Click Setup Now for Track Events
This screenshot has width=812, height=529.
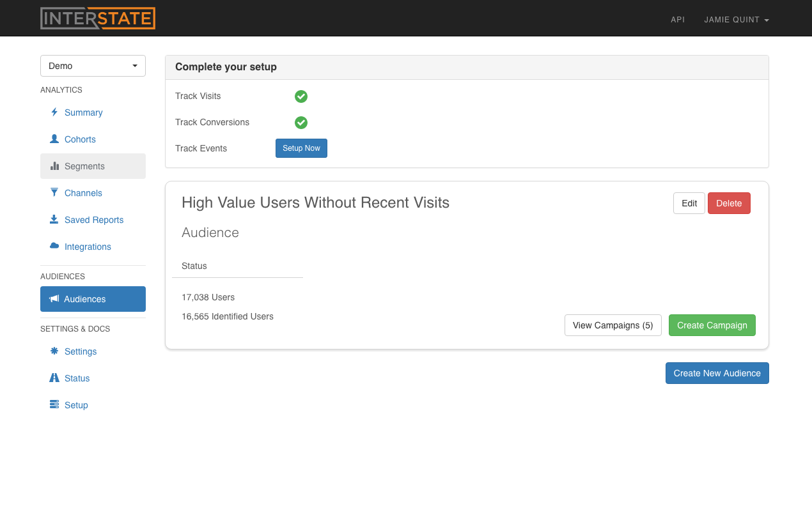click(x=301, y=148)
